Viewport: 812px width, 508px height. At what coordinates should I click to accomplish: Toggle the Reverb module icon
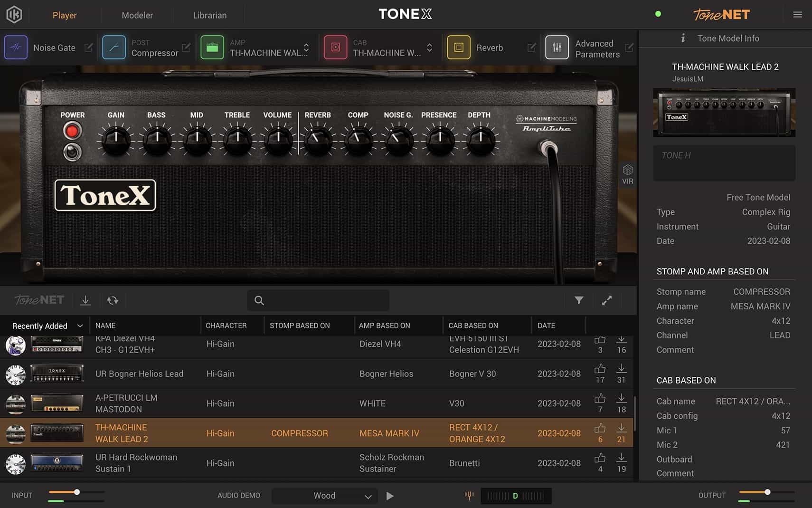tap(459, 48)
